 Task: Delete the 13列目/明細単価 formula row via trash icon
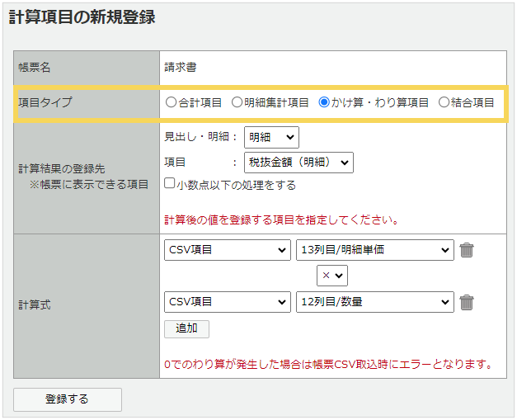point(467,250)
